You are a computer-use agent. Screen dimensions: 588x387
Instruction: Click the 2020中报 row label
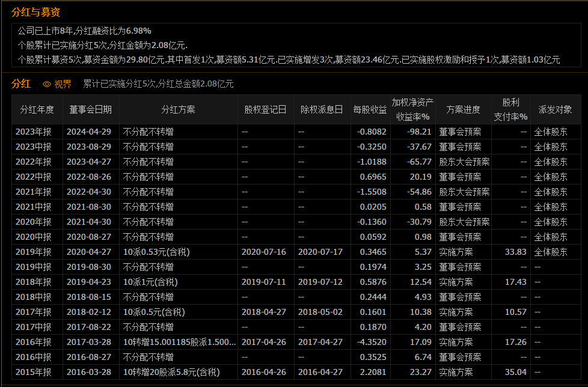click(34, 237)
